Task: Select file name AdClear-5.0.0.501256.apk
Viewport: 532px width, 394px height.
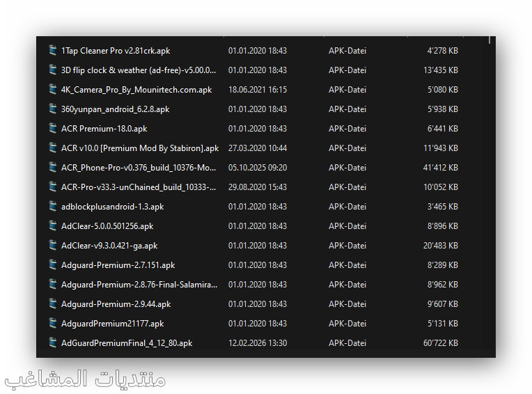Action: 107,226
